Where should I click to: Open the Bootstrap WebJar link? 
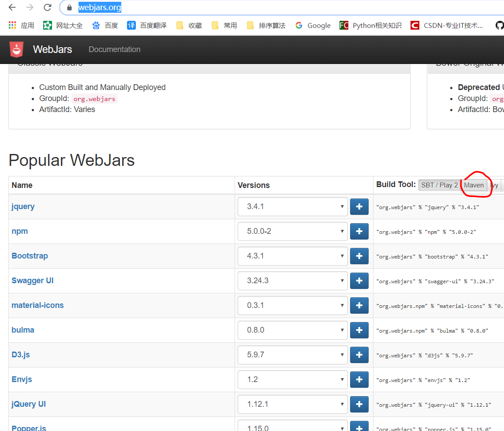[x=30, y=256]
